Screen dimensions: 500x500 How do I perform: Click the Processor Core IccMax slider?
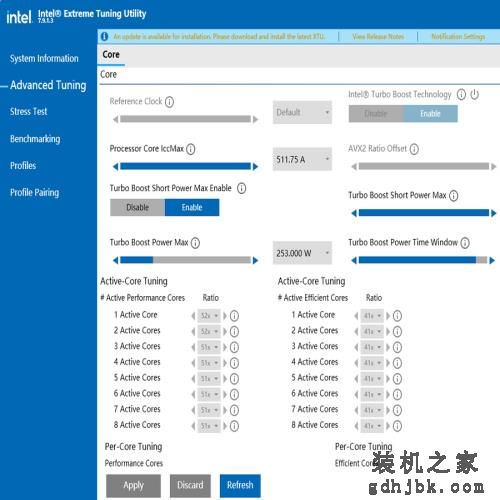point(185,166)
